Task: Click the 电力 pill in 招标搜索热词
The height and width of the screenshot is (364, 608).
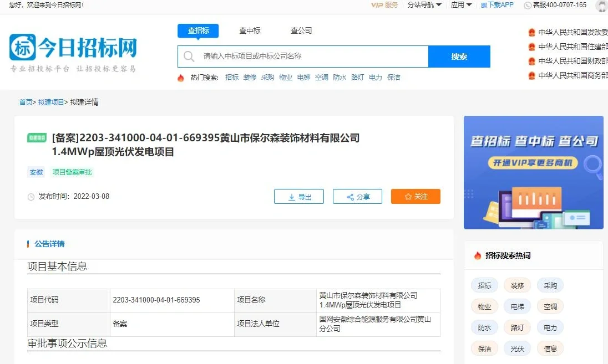Action: point(550,328)
